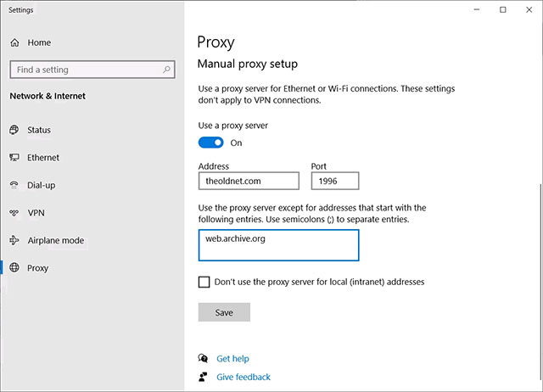Click the Find a setting search box
The height and width of the screenshot is (392, 543).
pyautogui.click(x=92, y=70)
